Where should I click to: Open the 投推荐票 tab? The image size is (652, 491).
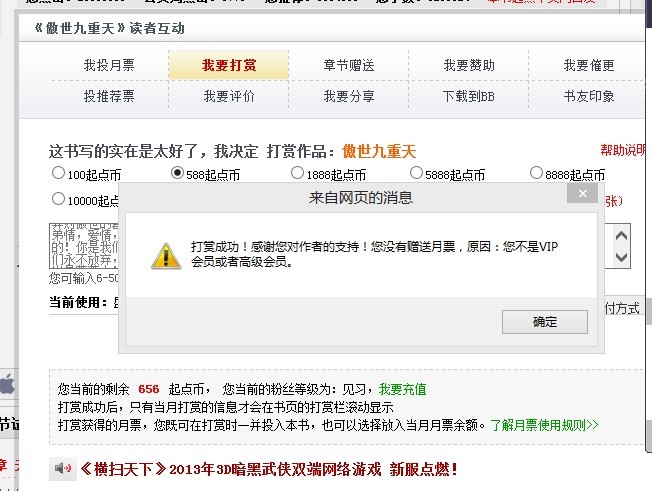coord(109,96)
